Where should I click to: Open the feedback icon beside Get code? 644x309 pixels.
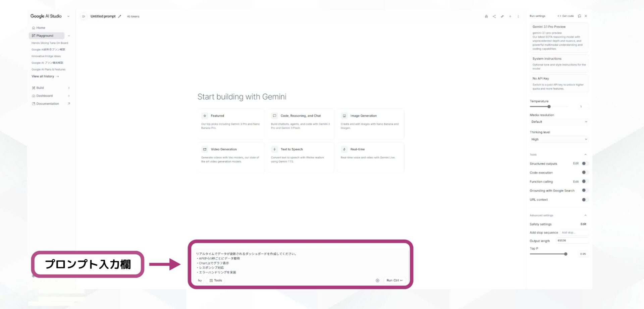click(580, 16)
